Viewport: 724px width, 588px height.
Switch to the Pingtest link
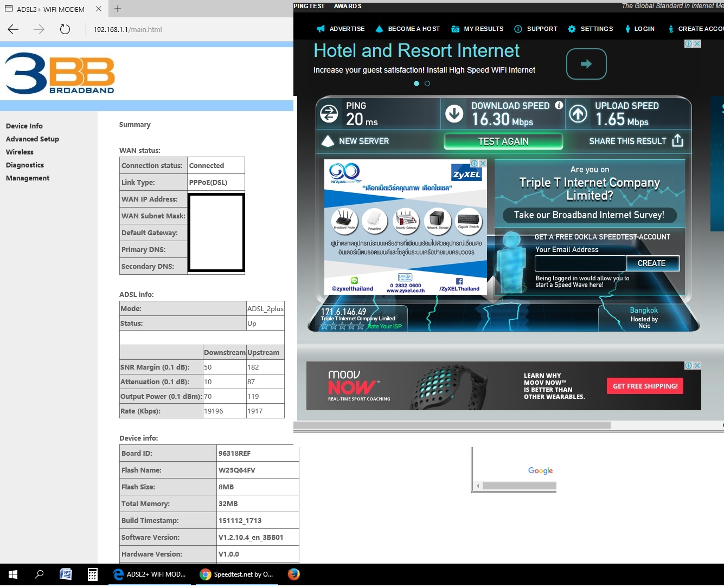pyautogui.click(x=309, y=6)
